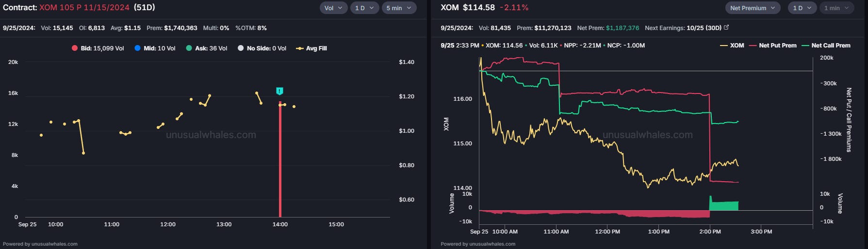This screenshot has height=249, width=868.
Task: Click the NPP: -2.21M tooltip value
Action: (582, 46)
